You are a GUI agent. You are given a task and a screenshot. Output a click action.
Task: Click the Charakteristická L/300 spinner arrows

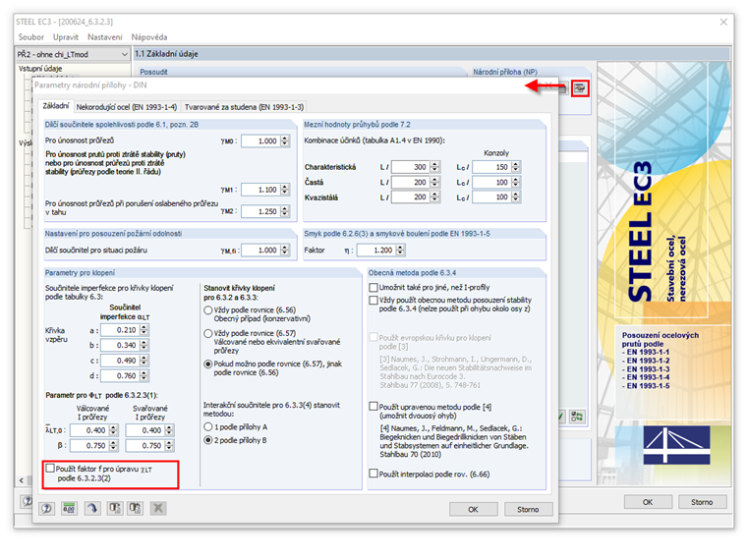pyautogui.click(x=434, y=167)
